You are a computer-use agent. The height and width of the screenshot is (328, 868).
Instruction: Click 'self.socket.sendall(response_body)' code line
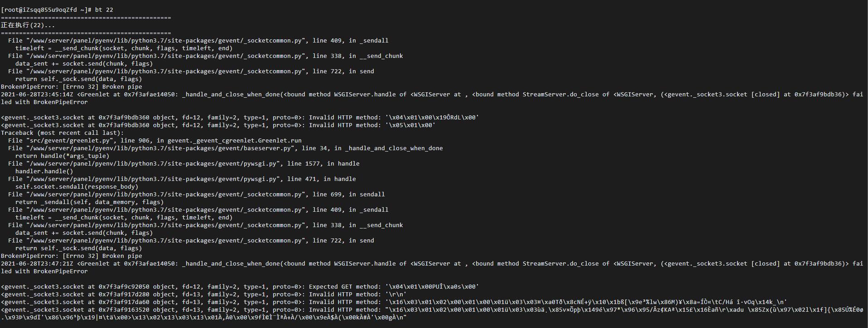pos(77,186)
